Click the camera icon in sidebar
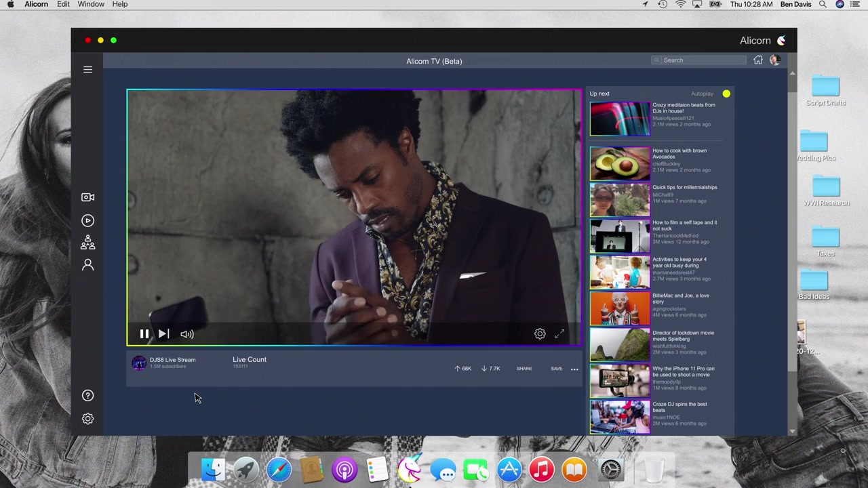The image size is (868, 488). pyautogui.click(x=87, y=197)
